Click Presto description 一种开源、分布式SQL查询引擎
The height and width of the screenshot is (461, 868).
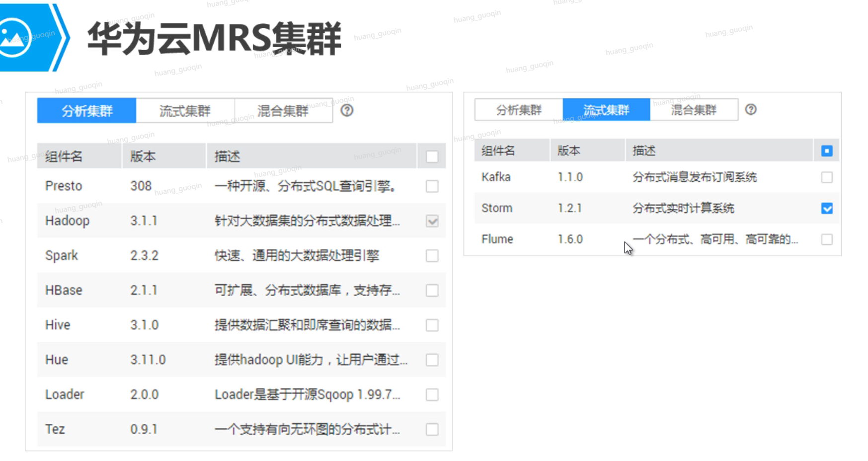click(x=306, y=186)
